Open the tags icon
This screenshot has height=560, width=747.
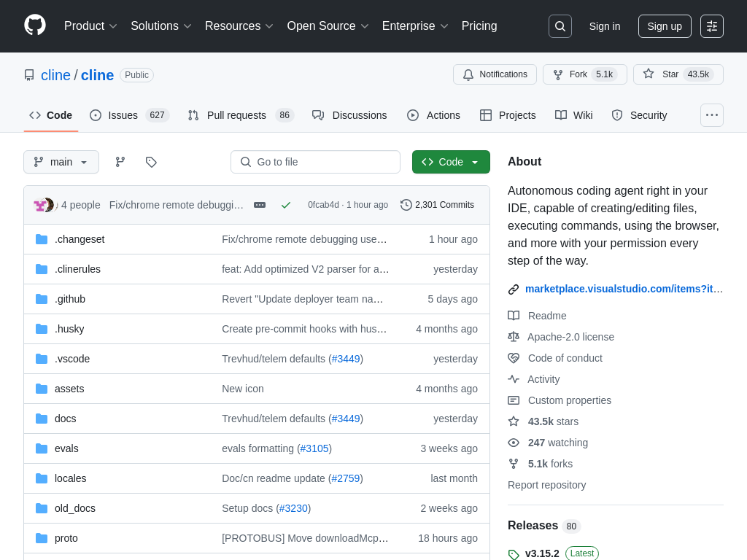click(151, 162)
